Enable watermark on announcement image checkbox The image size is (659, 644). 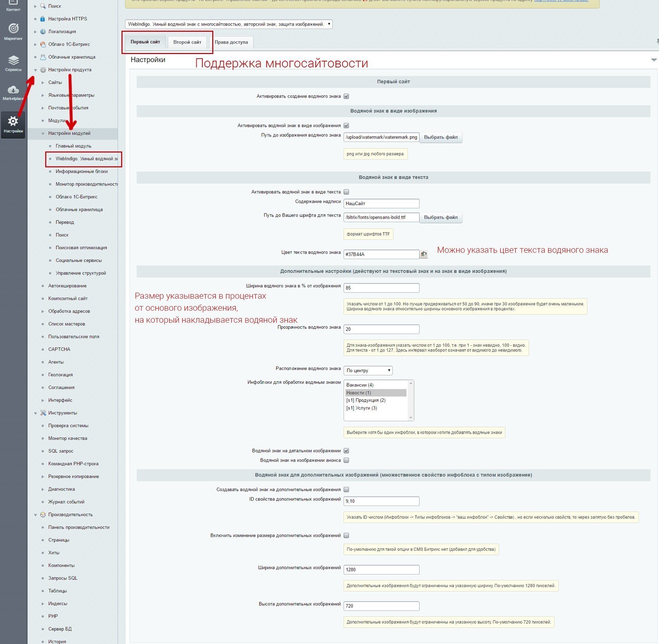click(346, 460)
